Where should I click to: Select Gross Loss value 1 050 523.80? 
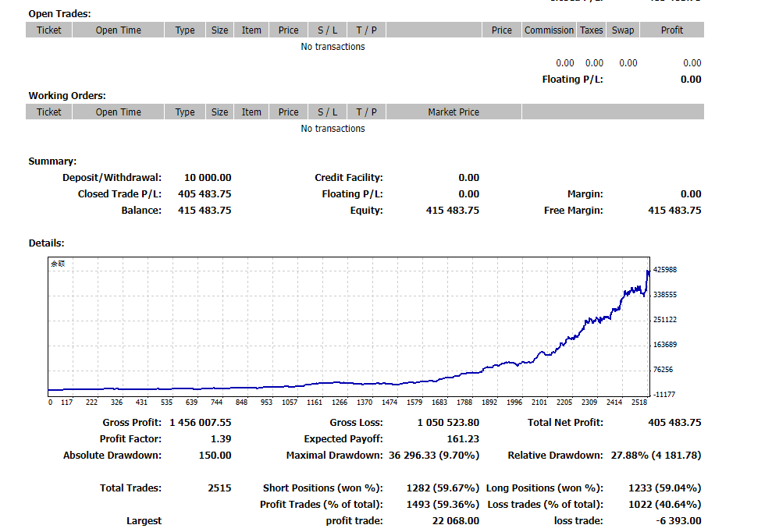pyautogui.click(x=448, y=422)
